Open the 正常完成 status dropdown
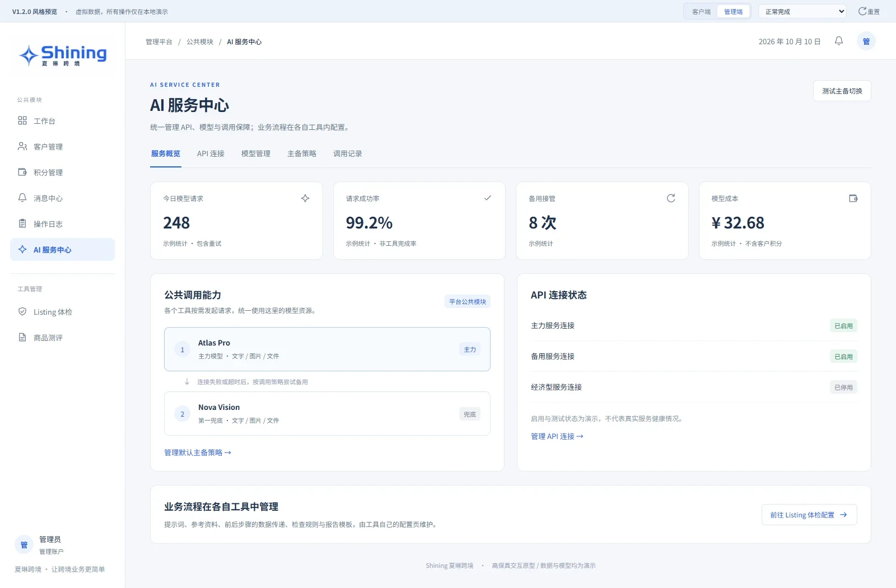896x588 pixels. click(x=802, y=11)
